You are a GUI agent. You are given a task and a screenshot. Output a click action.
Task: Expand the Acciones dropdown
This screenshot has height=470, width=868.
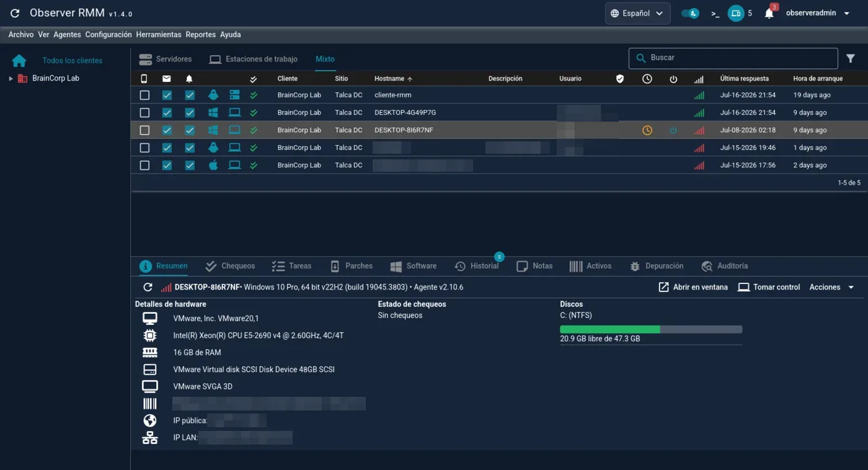[831, 287]
